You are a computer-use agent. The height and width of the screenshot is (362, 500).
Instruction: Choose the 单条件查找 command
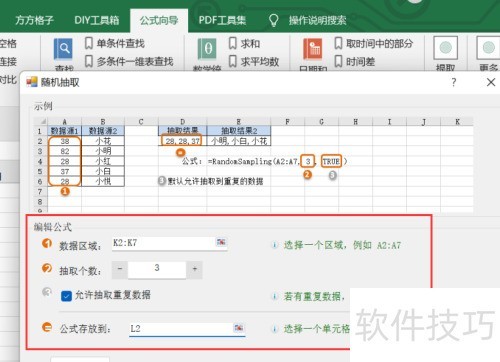point(114,44)
